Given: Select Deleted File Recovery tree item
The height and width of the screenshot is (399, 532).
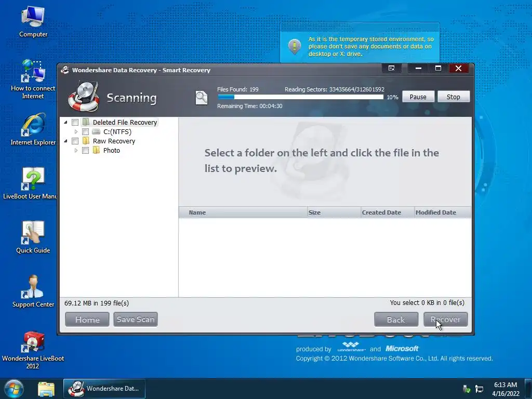Looking at the screenshot, I should tap(125, 122).
